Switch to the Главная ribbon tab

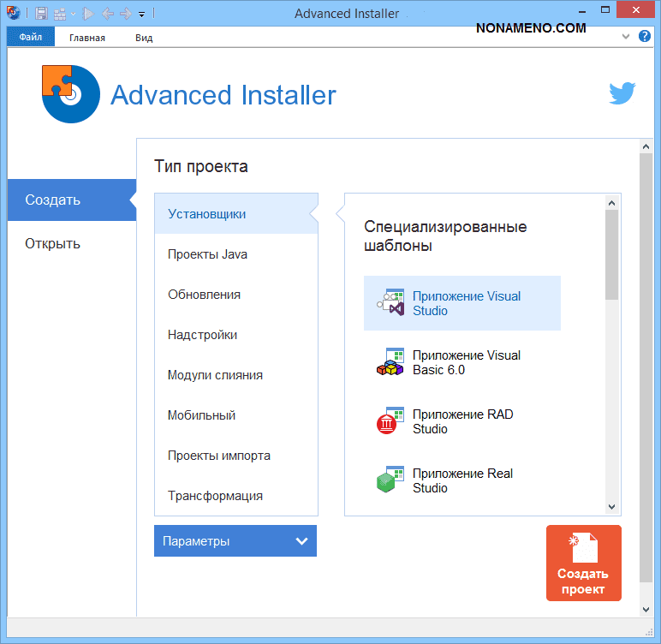tap(87, 38)
